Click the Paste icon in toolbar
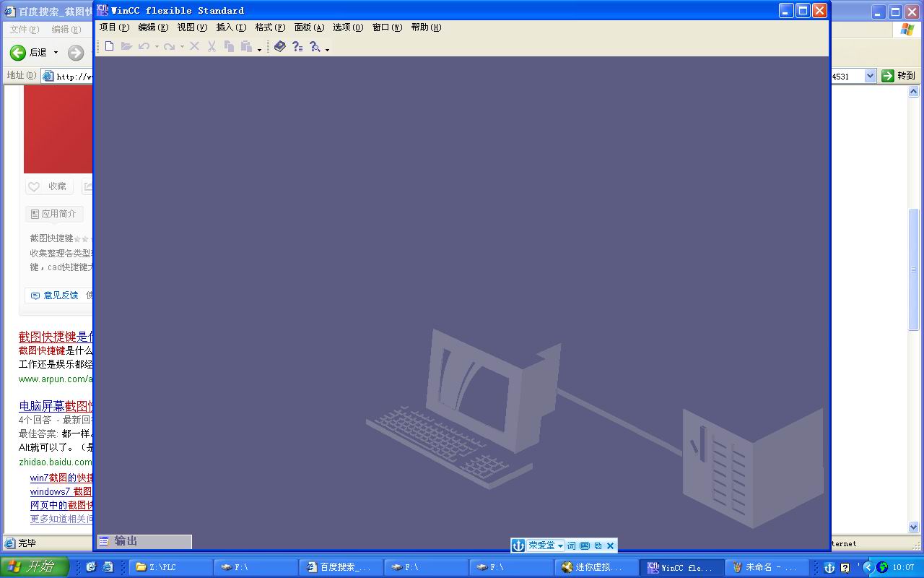Screen dimensions: 924x578 [246, 46]
